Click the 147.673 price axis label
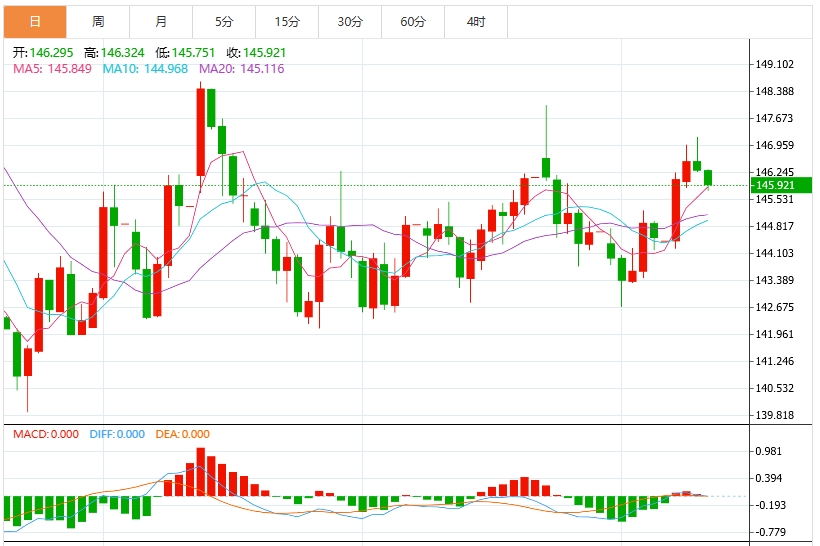This screenshot has height=546, width=820. click(775, 118)
